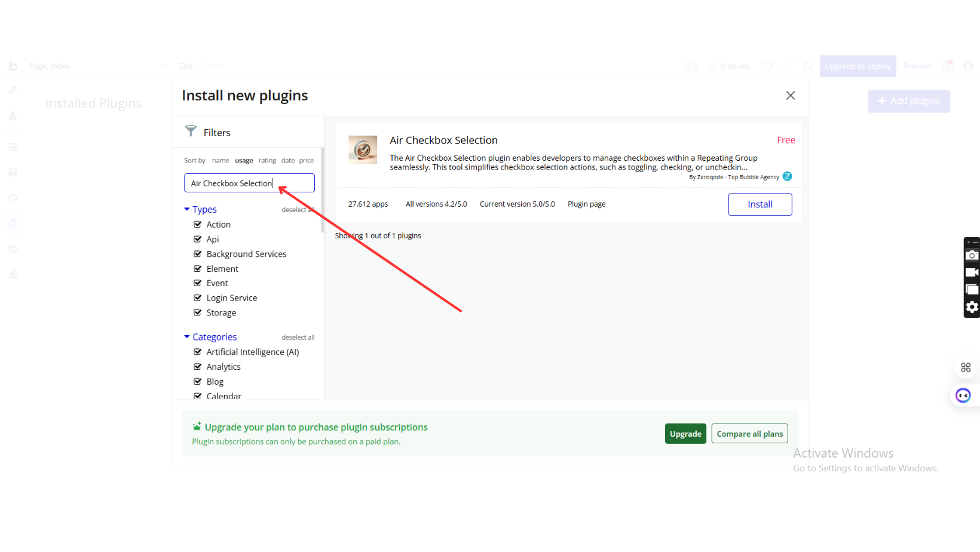
Task: Open the Page: index dropdown
Action: [97, 66]
